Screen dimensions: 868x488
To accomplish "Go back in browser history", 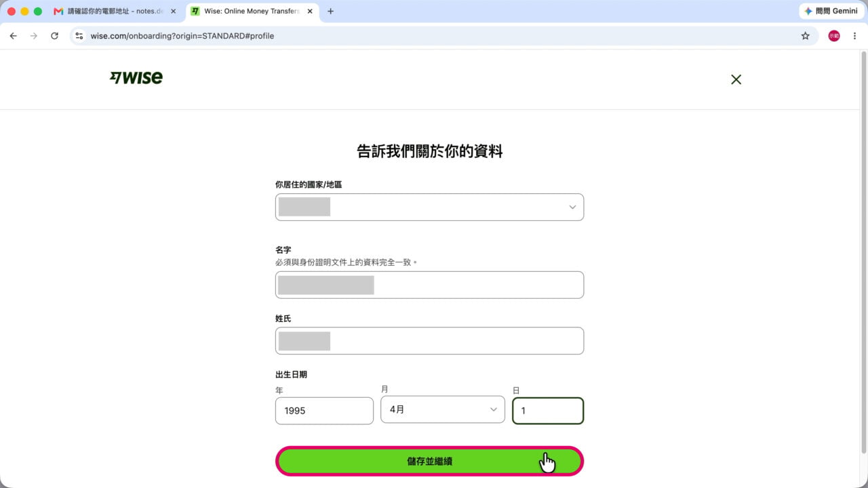I will (14, 36).
